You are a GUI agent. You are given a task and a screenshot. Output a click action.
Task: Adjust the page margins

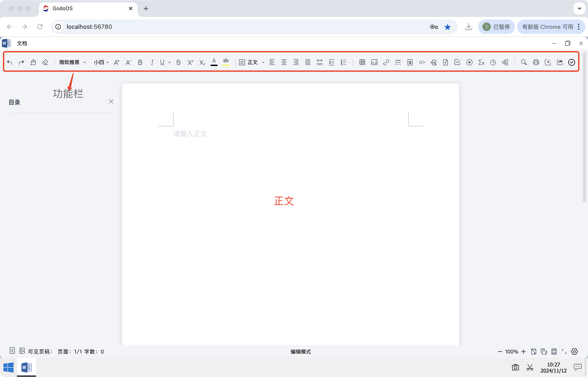pyautogui.click(x=554, y=352)
